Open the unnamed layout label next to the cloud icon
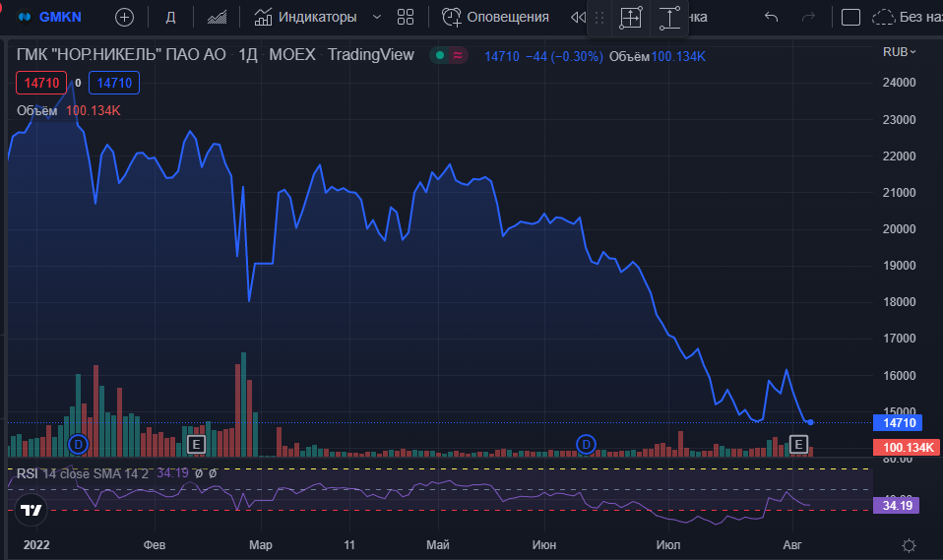Screen dimensions: 943x560 [x=920, y=18]
